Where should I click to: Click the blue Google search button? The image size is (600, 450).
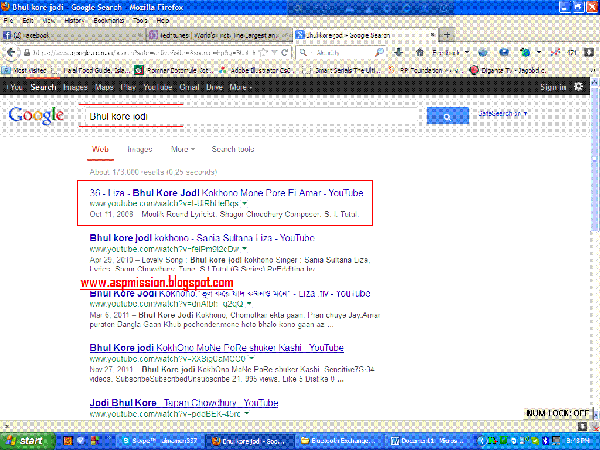(x=448, y=116)
